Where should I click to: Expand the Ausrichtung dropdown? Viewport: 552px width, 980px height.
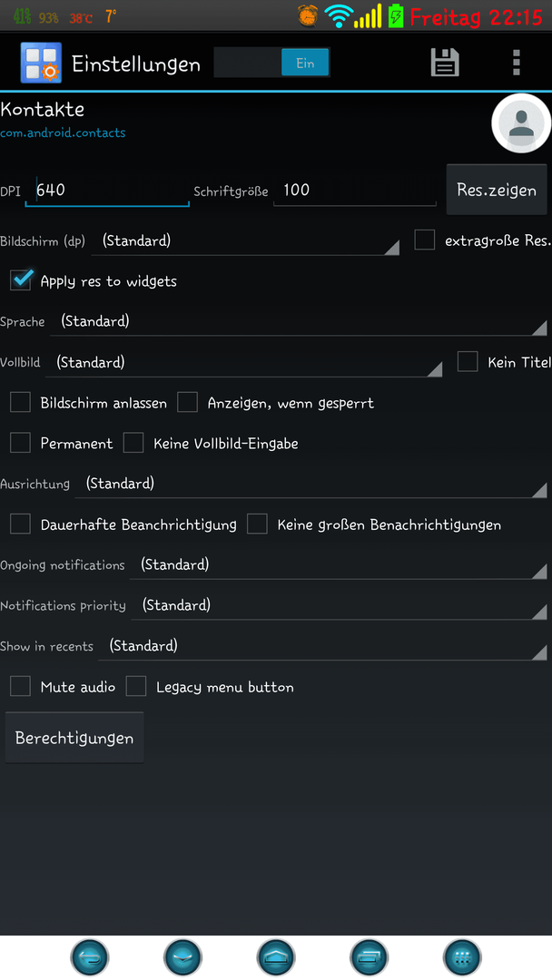click(310, 484)
